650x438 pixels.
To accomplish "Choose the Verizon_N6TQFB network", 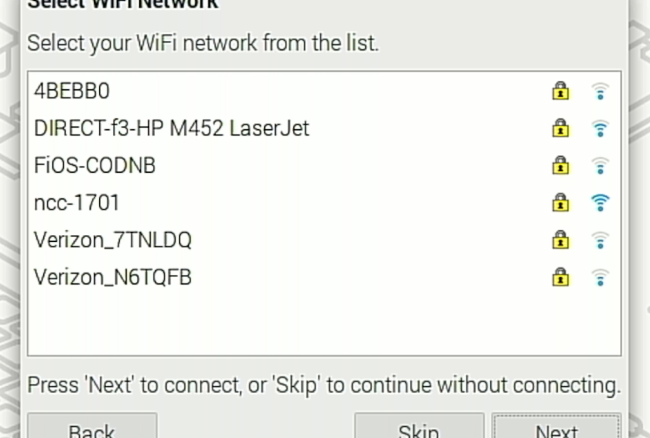I will (324, 277).
